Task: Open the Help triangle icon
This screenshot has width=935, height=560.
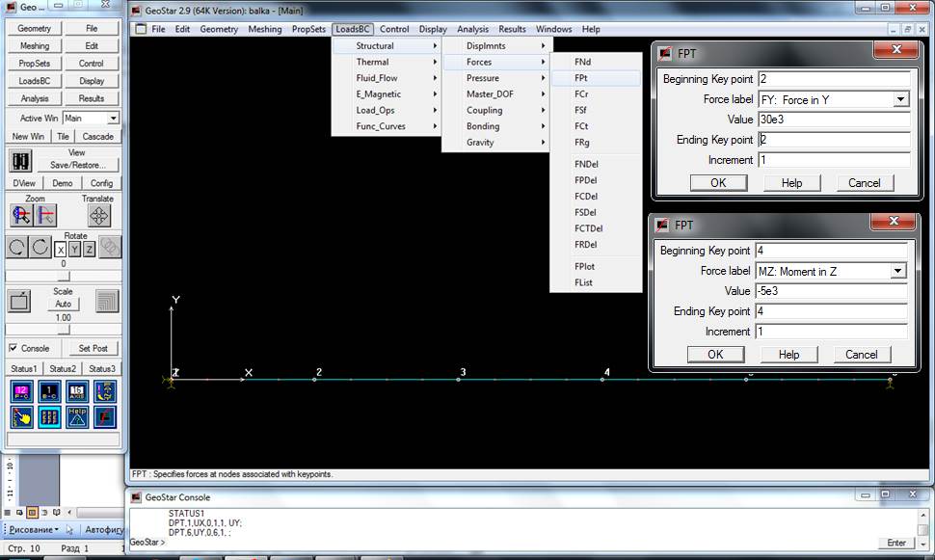Action: tap(77, 417)
